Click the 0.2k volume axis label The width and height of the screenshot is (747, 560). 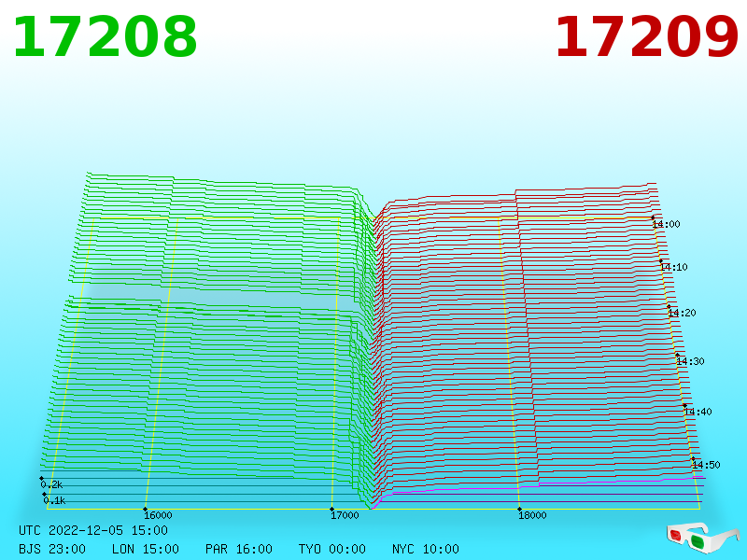[51, 484]
